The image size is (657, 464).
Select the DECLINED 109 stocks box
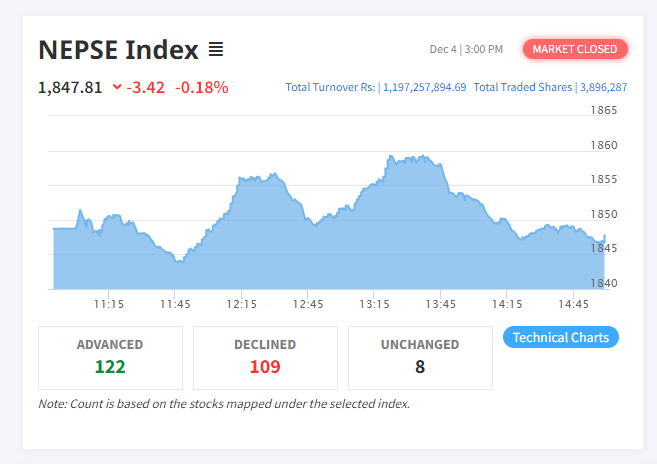click(265, 357)
